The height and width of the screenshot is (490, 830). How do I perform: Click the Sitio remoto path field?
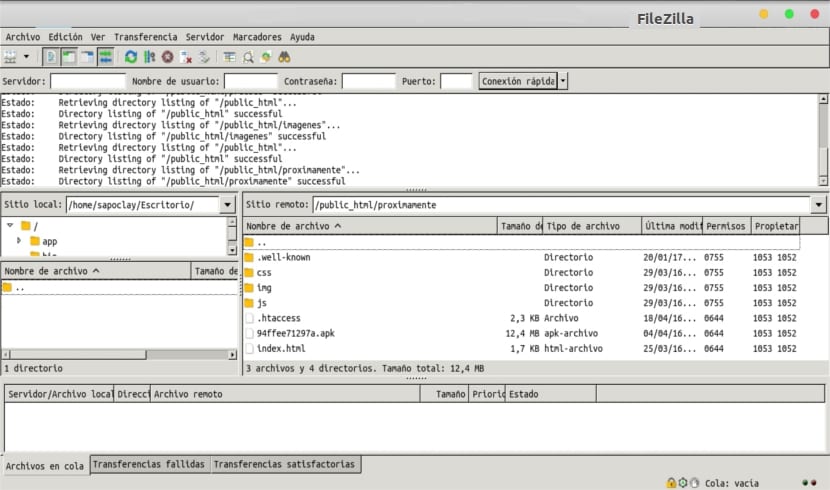(x=561, y=204)
